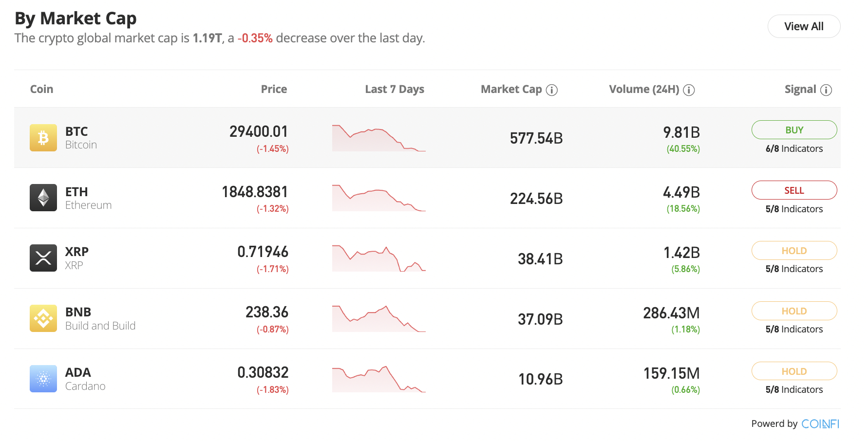Click the BTC price 29400.01
This screenshot has height=441, width=868.
pyautogui.click(x=259, y=131)
